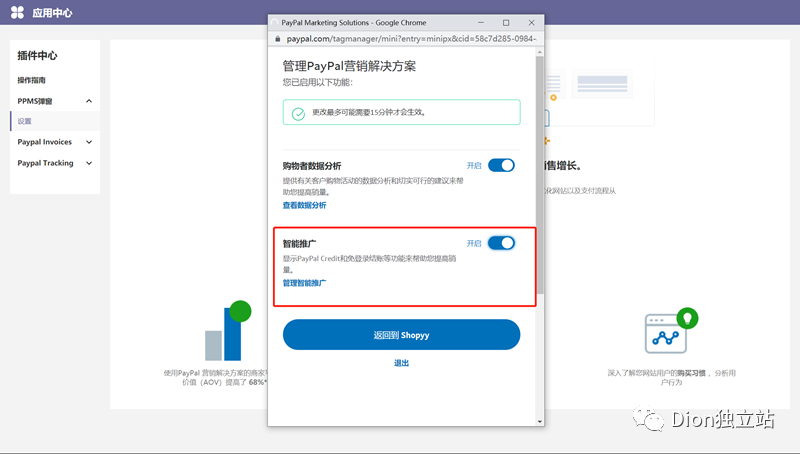Viewport: 800px width, 454px height.
Task: Click the popup address bar URL field
Action: pyautogui.click(x=411, y=39)
